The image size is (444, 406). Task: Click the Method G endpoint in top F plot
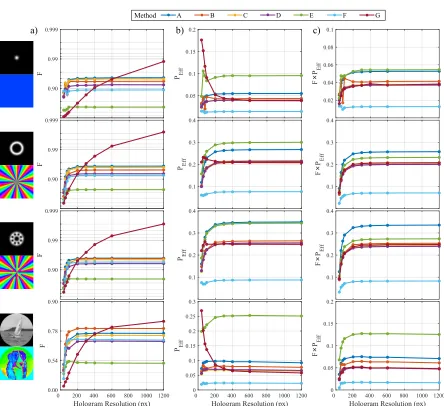(163, 61)
